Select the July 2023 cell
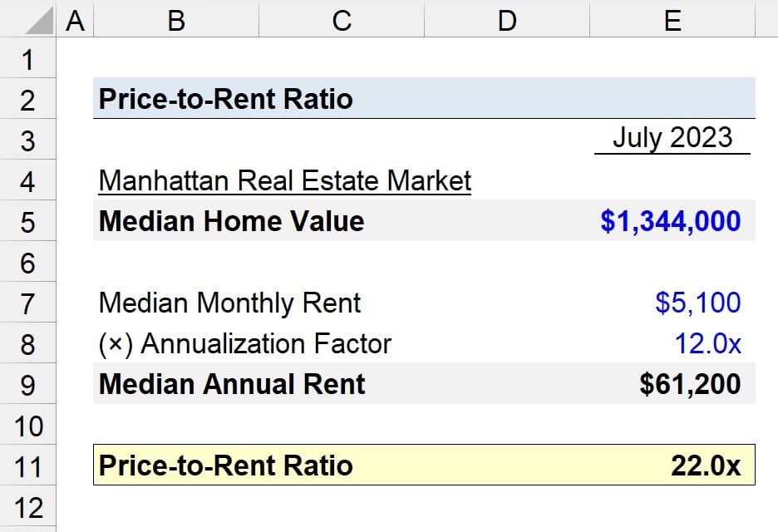The image size is (778, 532). tap(672, 138)
